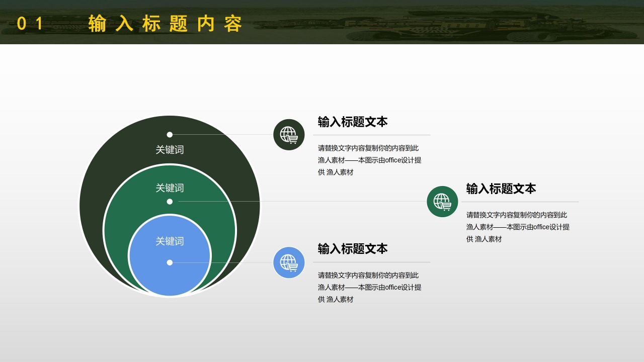This screenshot has width=644, height=362.
Task: Select 关键词 label in dark outer circle
Action: pos(170,150)
